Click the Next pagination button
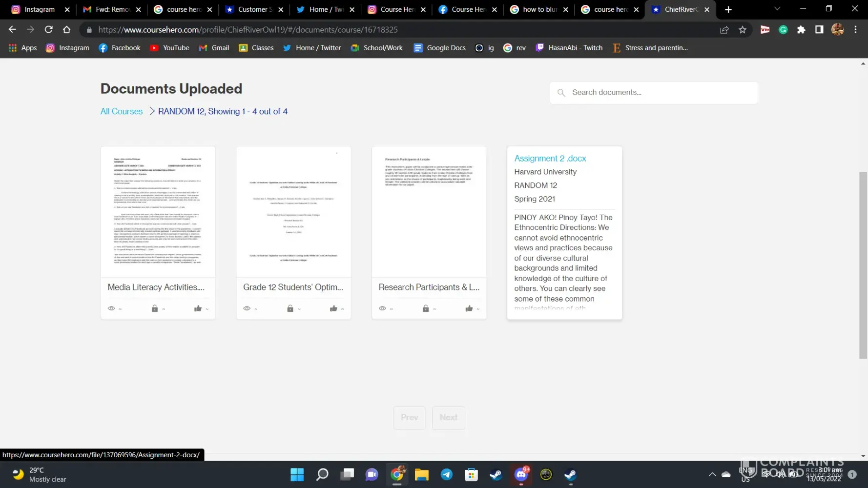Image resolution: width=868 pixels, height=488 pixels. click(x=449, y=418)
